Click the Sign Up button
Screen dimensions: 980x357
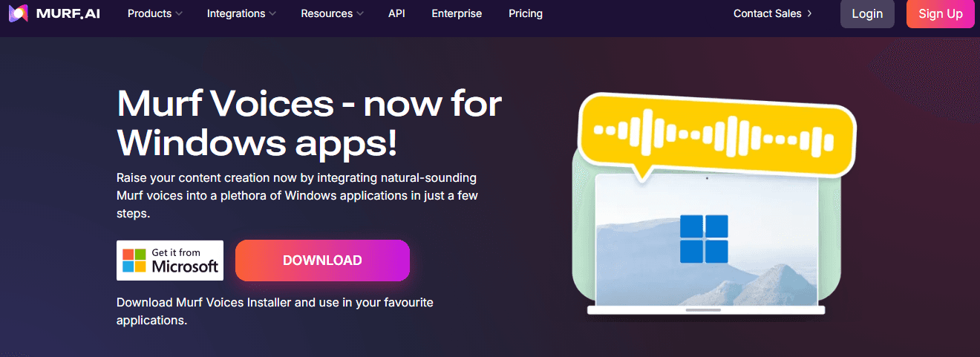pyautogui.click(x=941, y=13)
